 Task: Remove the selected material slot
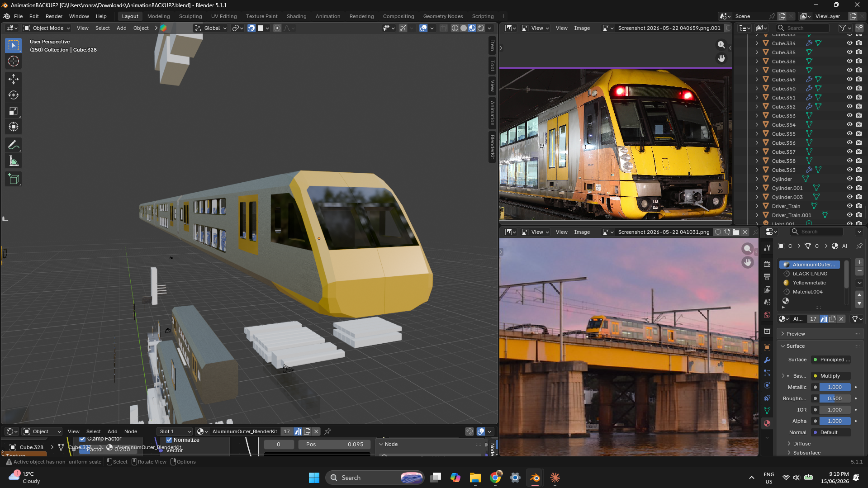coord(859,271)
